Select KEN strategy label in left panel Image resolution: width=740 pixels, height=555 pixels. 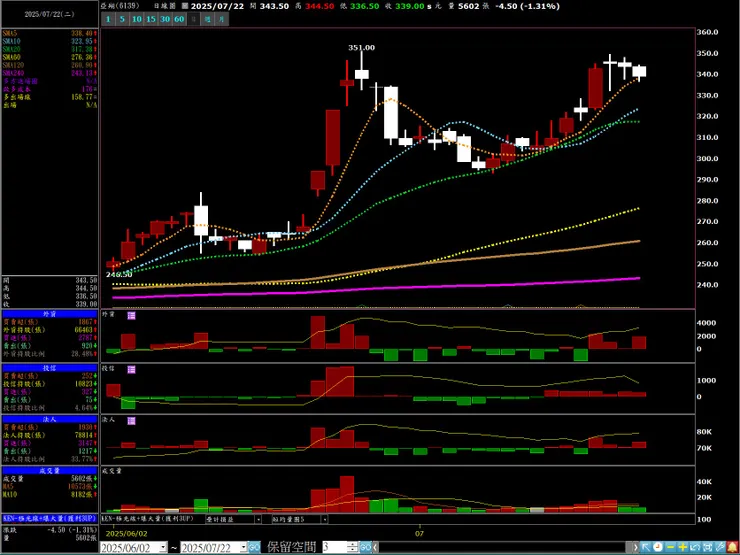50,518
